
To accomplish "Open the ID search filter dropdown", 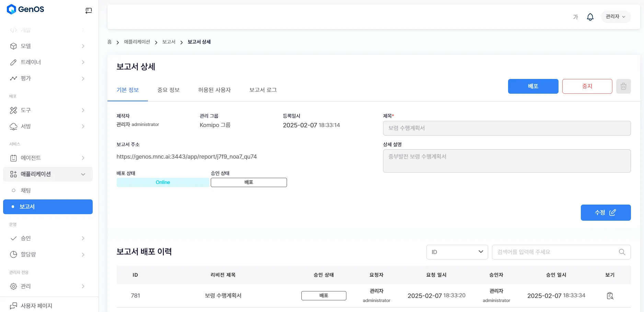I will pos(457,252).
